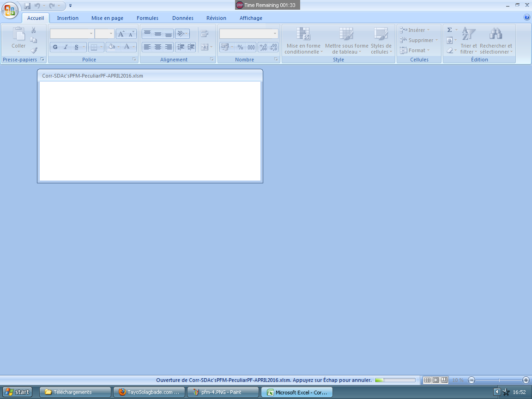Align text to the right
Image resolution: width=532 pixels, height=399 pixels.
pyautogui.click(x=168, y=47)
